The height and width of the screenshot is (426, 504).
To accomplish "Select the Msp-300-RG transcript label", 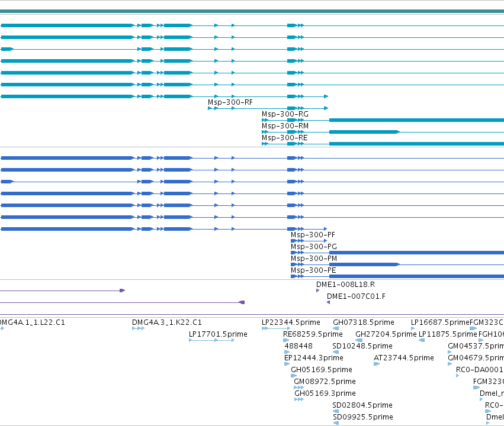I will pyautogui.click(x=285, y=114).
